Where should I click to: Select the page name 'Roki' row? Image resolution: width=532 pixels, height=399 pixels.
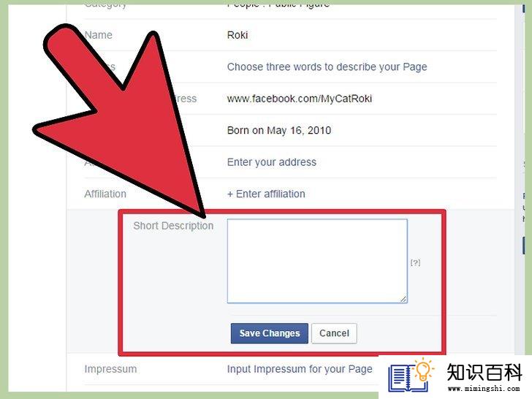click(290, 35)
